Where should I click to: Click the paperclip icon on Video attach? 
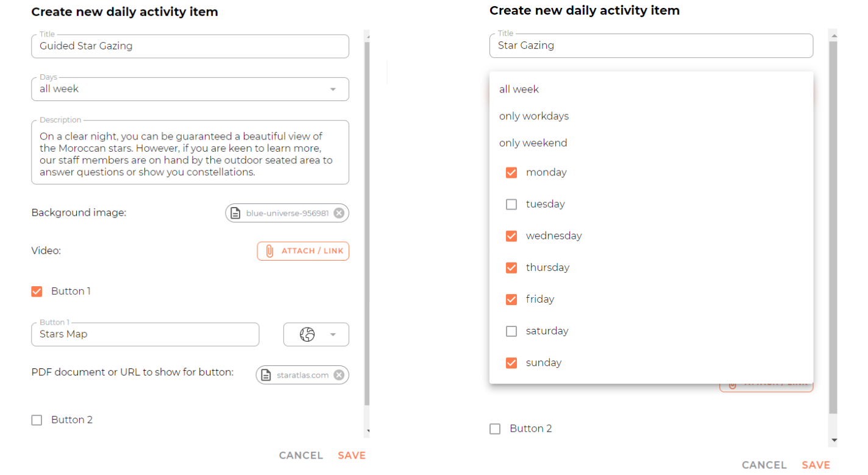[x=269, y=251]
